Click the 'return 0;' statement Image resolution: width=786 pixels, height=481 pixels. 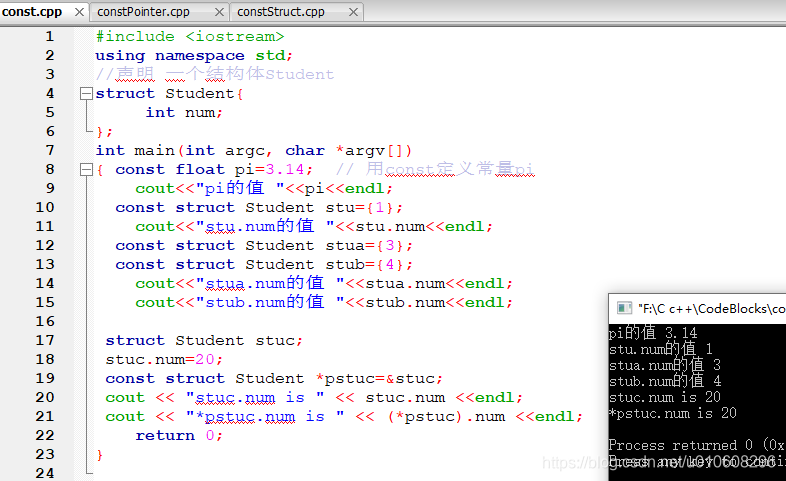tap(179, 435)
